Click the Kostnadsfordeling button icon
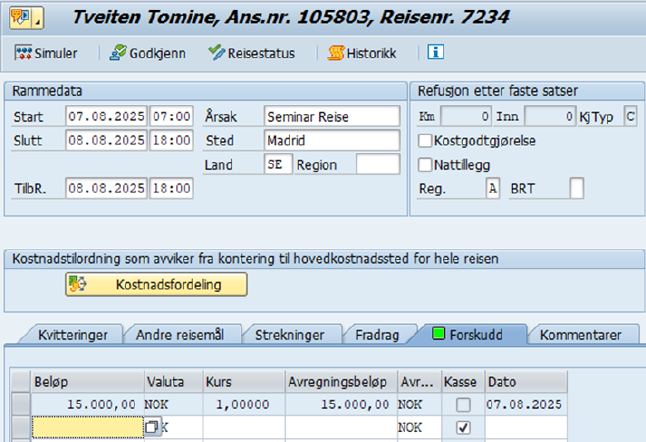This screenshot has width=646, height=442. [x=77, y=284]
